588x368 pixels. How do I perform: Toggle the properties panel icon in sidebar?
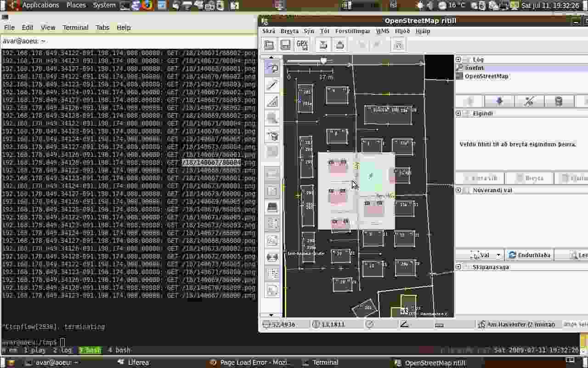tap(272, 191)
